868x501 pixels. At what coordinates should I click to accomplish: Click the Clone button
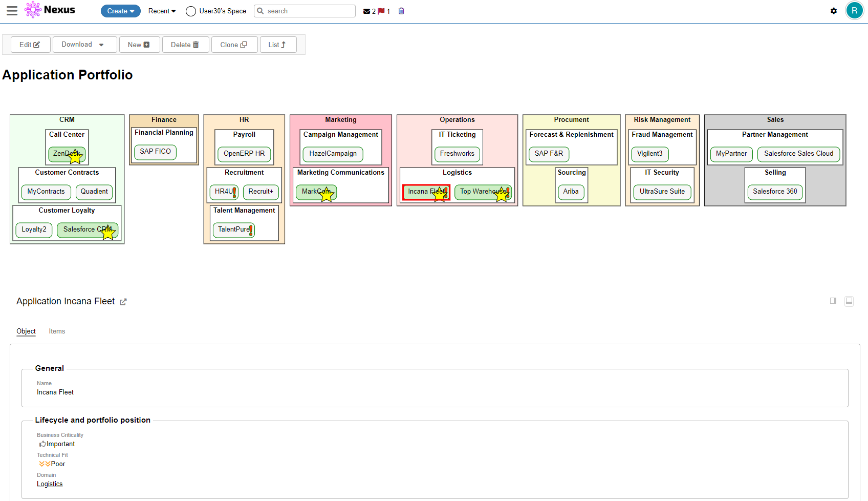(x=234, y=45)
